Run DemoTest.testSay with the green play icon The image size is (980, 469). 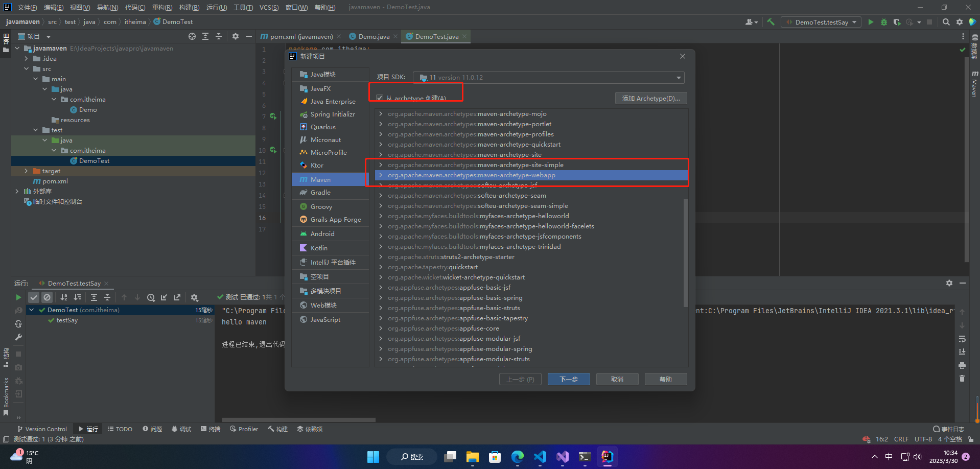tap(871, 22)
